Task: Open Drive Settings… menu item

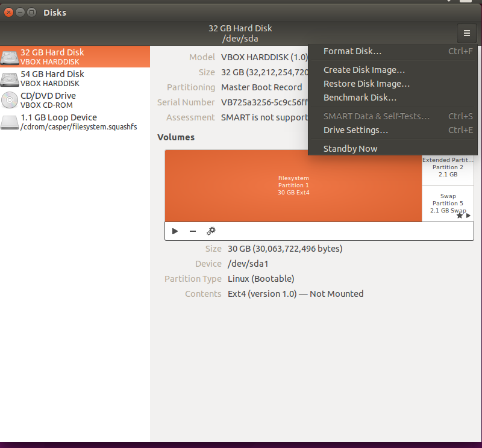Action: click(355, 130)
